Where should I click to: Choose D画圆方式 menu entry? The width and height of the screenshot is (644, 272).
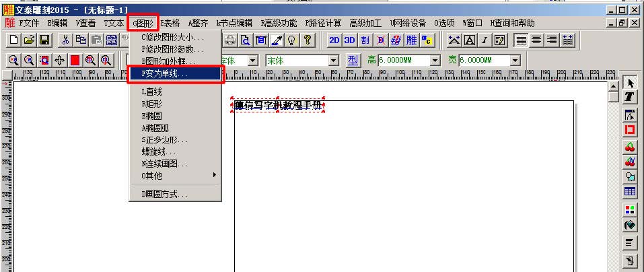tap(176, 194)
